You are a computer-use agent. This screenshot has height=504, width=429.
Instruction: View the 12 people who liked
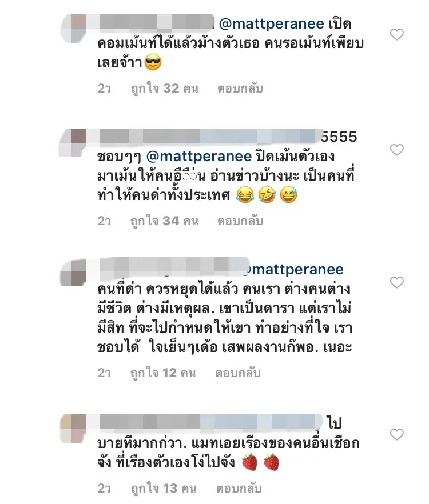pos(163,373)
